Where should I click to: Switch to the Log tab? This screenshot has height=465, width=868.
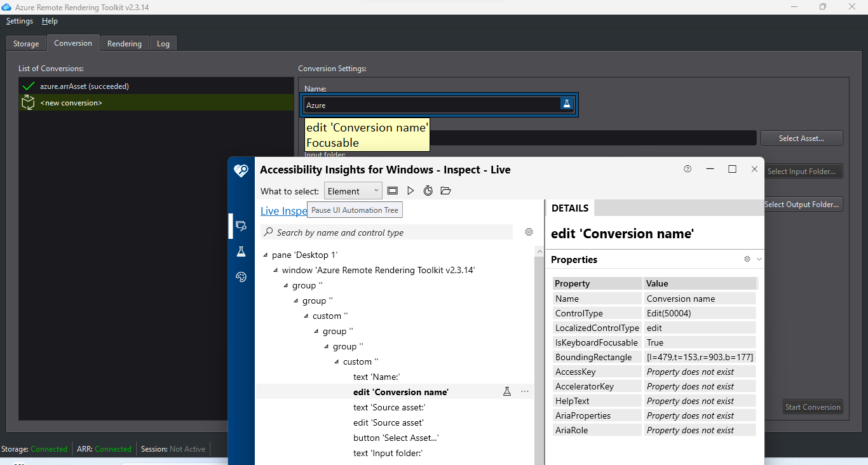pyautogui.click(x=163, y=44)
